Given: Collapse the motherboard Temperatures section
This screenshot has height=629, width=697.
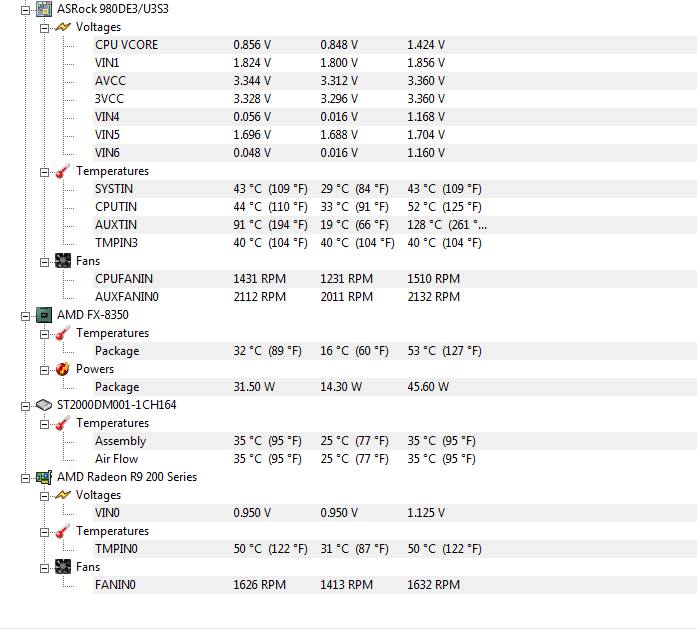Looking at the screenshot, I should click(44, 172).
